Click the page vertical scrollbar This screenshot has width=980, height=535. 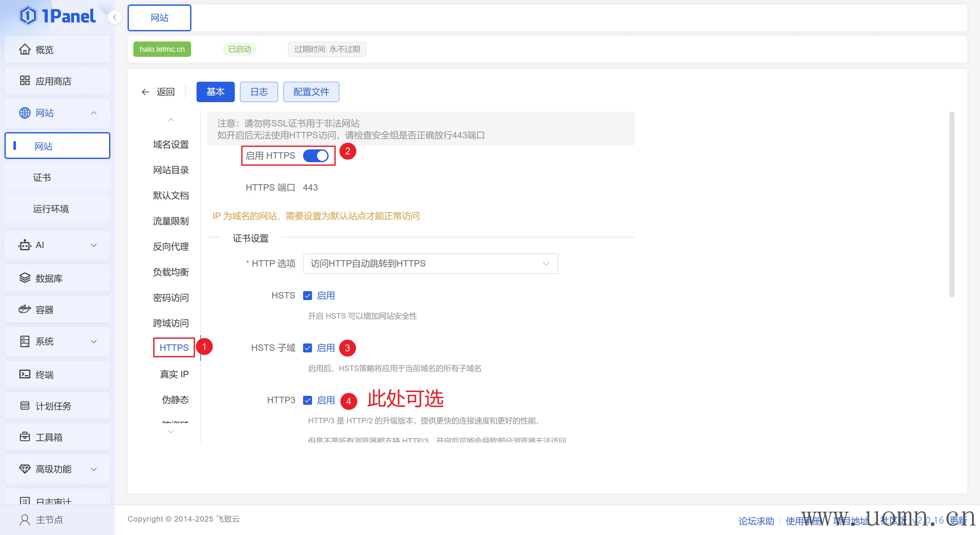coord(952,205)
